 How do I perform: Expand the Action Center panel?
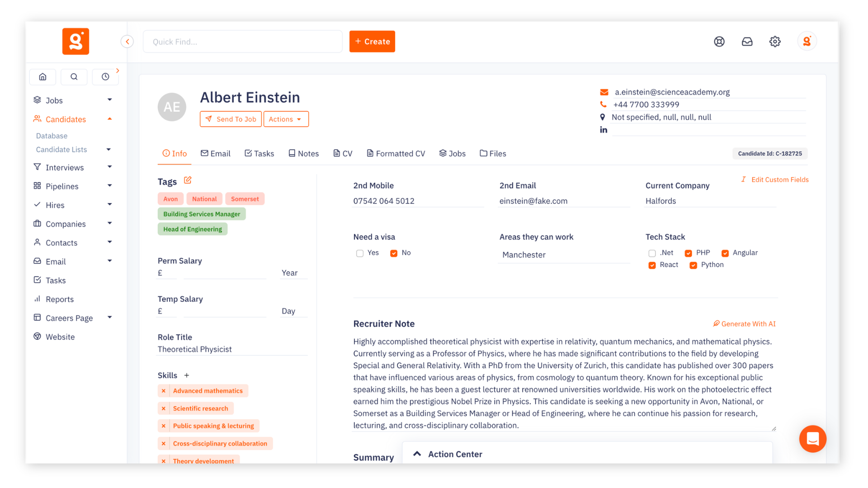(417, 454)
